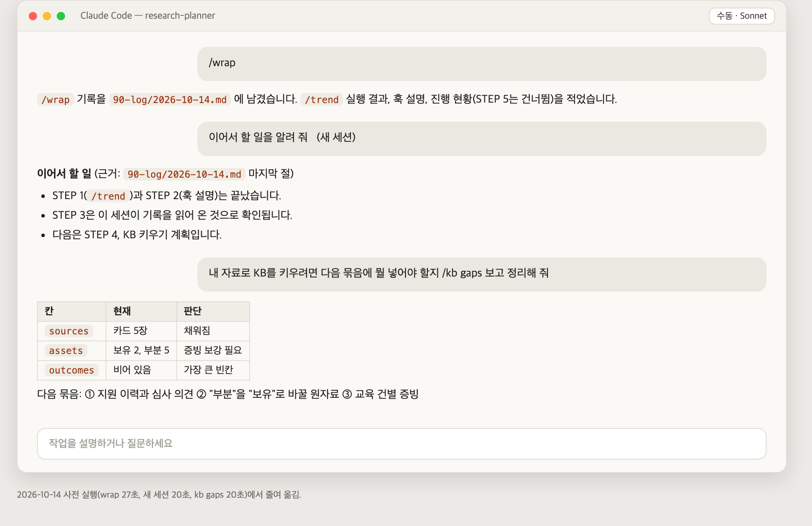Click the "증빙 보강 필요" cell
812x526 pixels.
pos(213,351)
